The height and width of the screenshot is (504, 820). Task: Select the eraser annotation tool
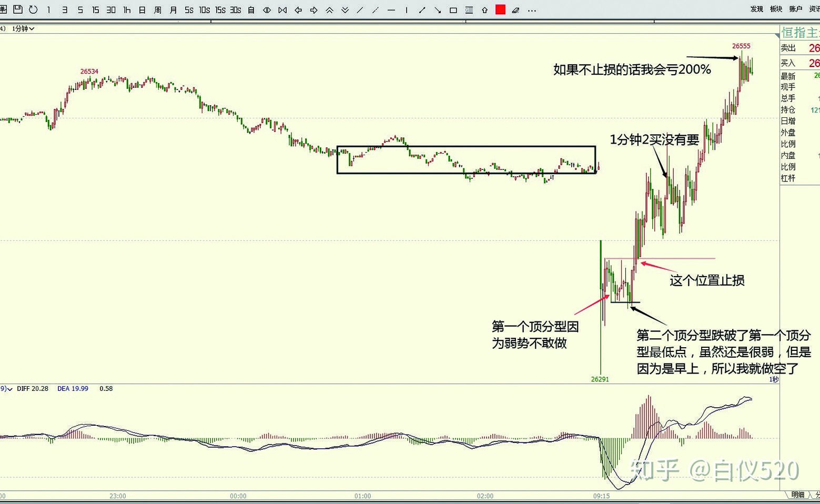click(515, 9)
